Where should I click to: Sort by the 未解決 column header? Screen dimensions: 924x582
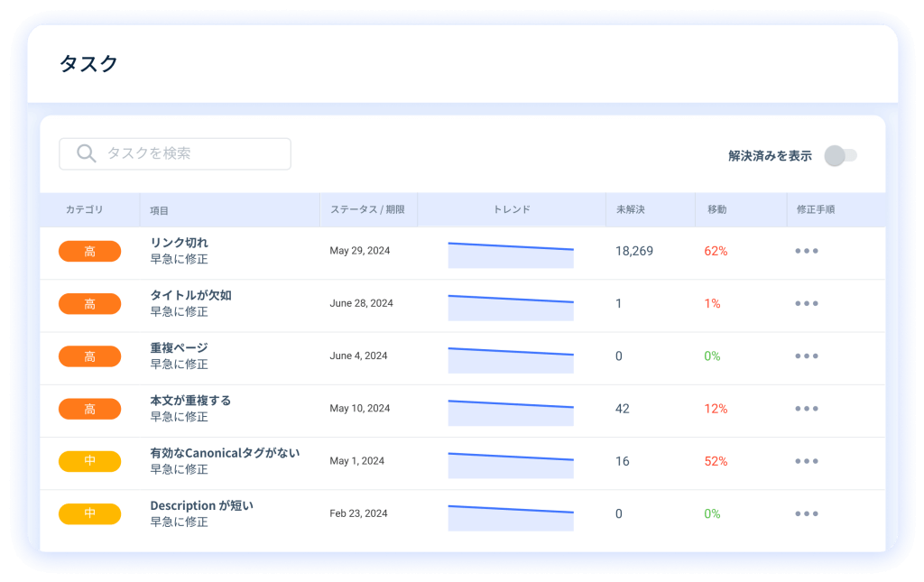(x=631, y=209)
